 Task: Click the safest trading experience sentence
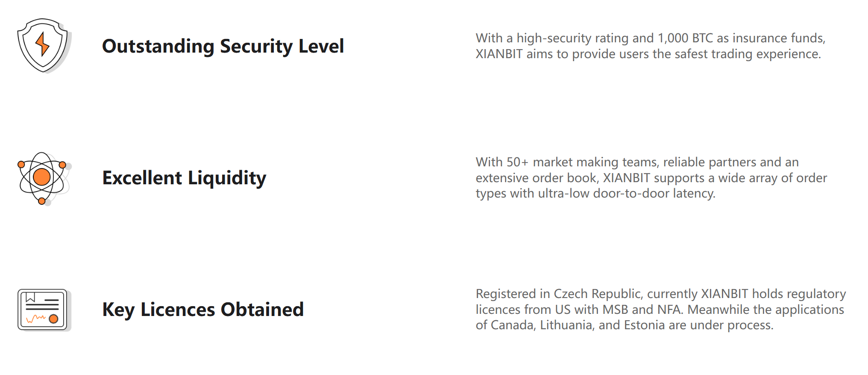pos(648,54)
